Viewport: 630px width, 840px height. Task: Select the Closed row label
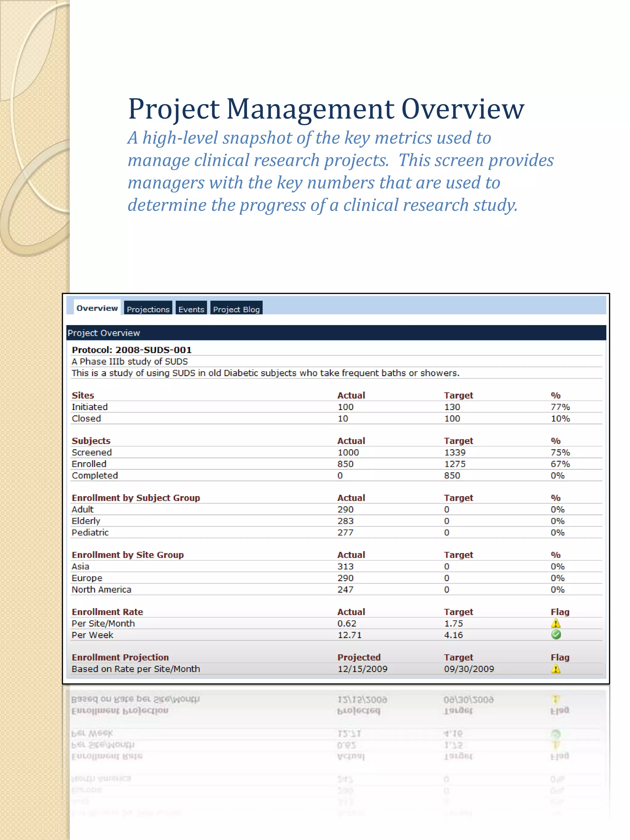(x=86, y=418)
